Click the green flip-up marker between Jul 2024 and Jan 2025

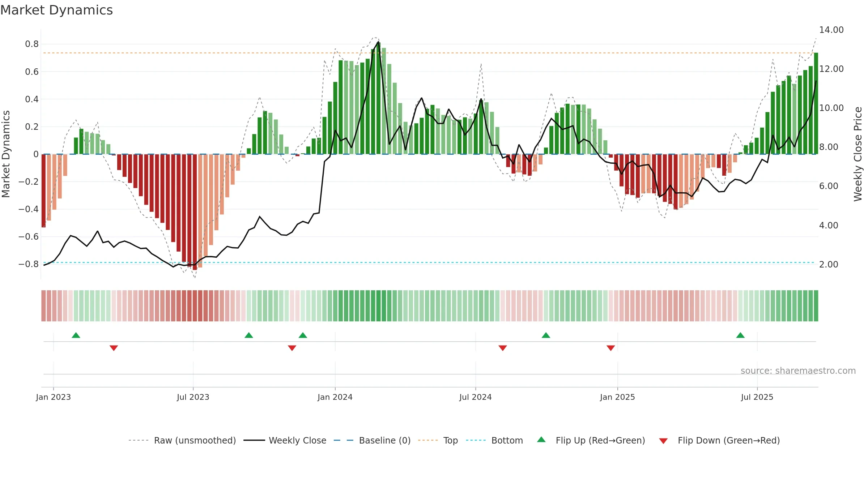pyautogui.click(x=546, y=335)
